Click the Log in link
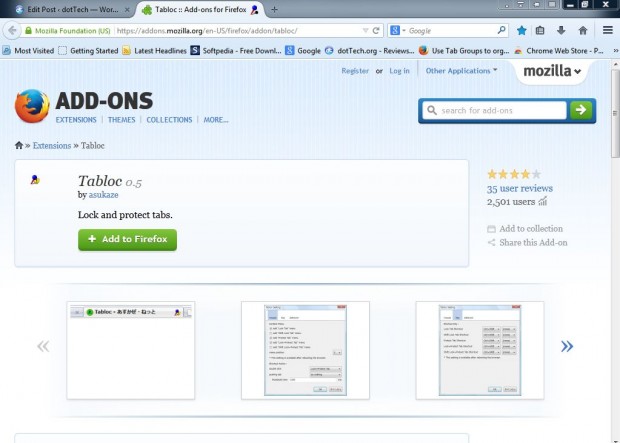The height and width of the screenshot is (443, 620). click(399, 70)
